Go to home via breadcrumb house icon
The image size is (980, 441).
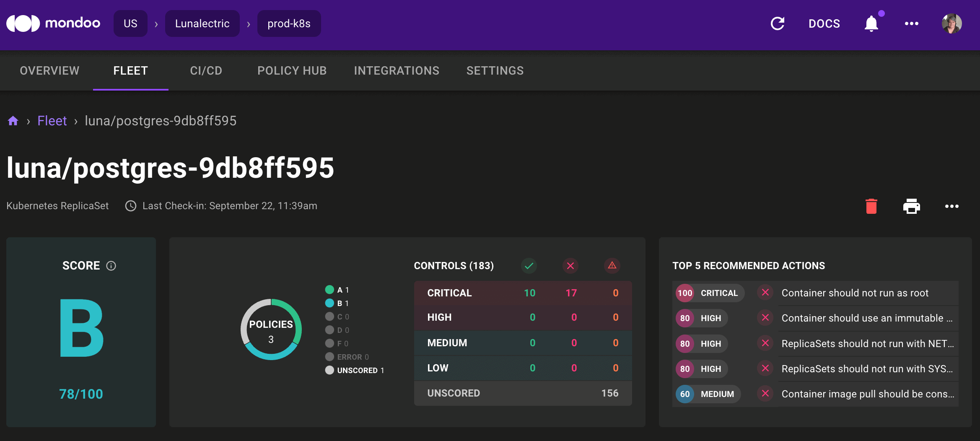[13, 121]
